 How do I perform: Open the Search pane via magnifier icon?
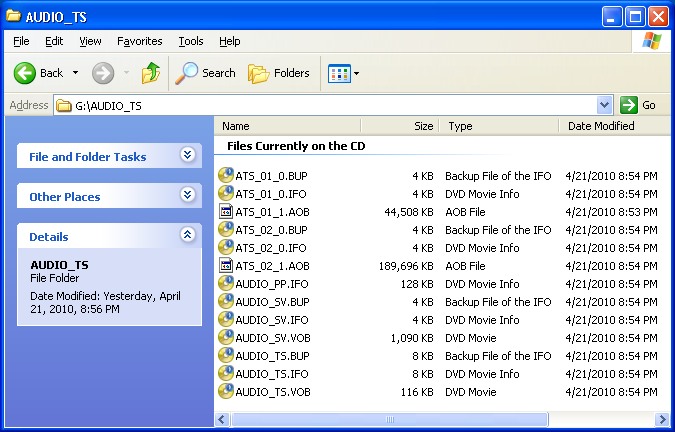point(187,73)
